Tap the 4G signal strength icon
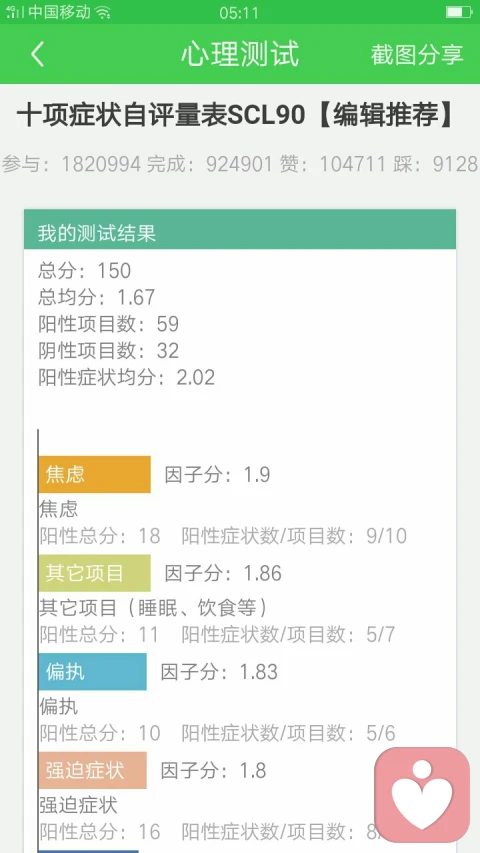This screenshot has width=480, height=853. tap(14, 12)
